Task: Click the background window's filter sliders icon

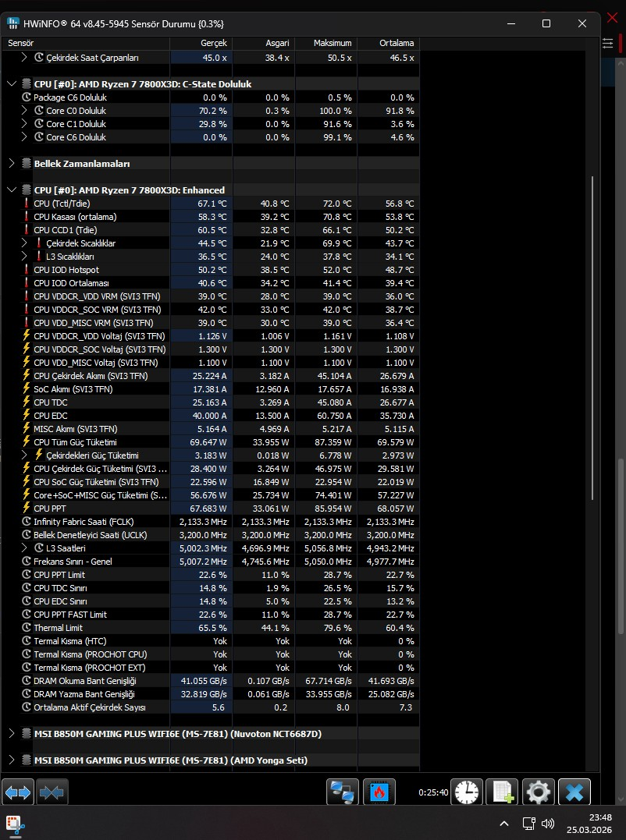Action: [608, 44]
